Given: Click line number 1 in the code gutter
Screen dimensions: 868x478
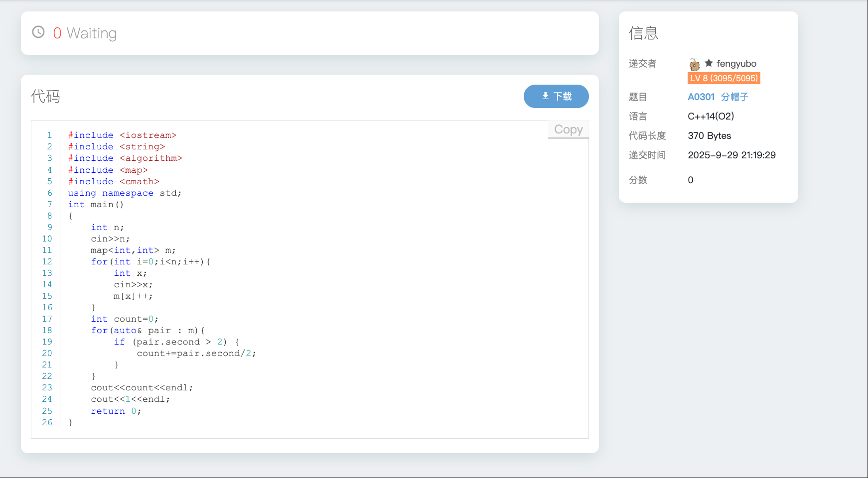Looking at the screenshot, I should pyautogui.click(x=49, y=135).
